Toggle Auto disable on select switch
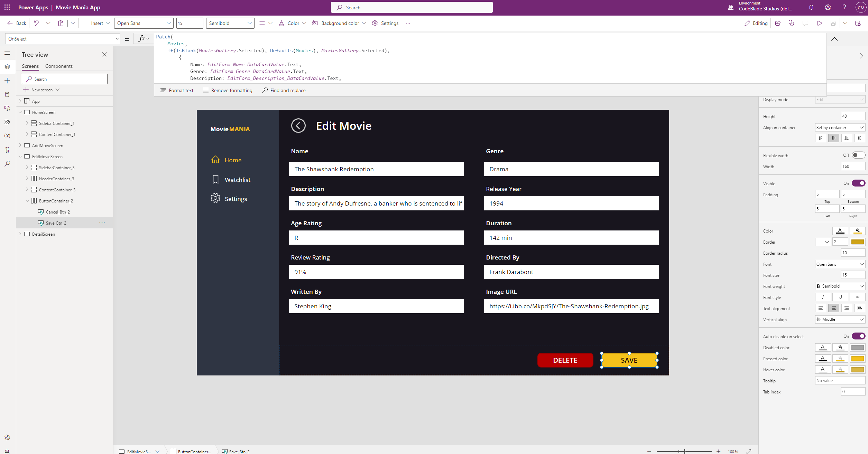The image size is (868, 454). (x=858, y=336)
